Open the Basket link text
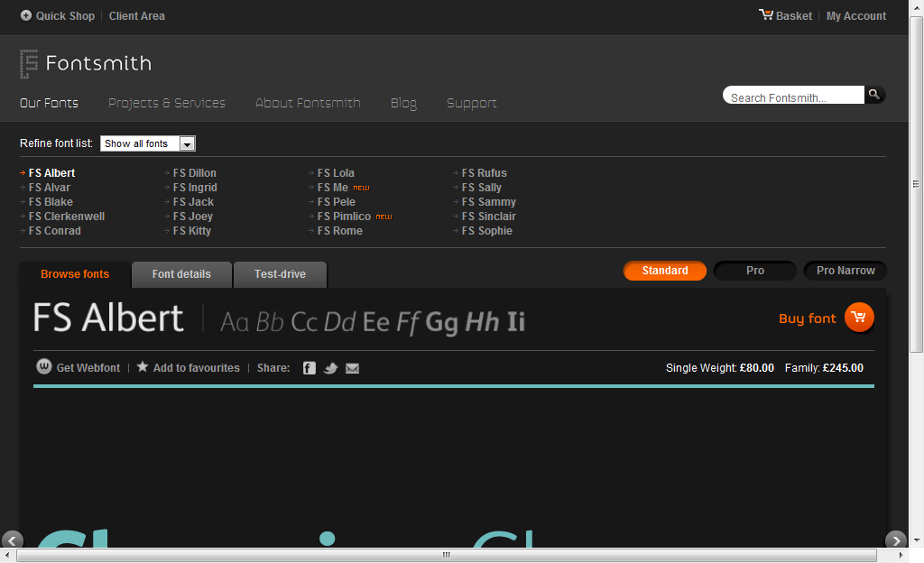The image size is (924, 563). point(794,16)
